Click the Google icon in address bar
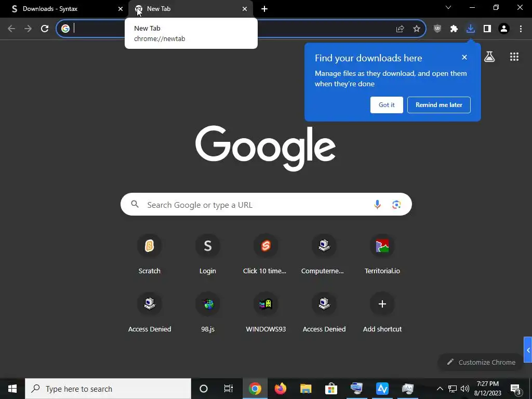 (65, 29)
